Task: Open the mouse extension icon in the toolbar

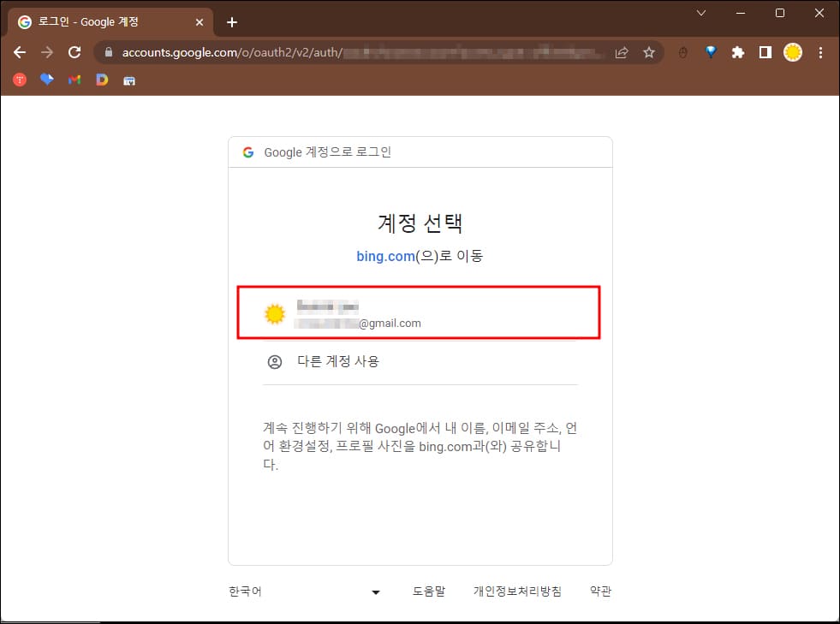Action: tap(682, 52)
